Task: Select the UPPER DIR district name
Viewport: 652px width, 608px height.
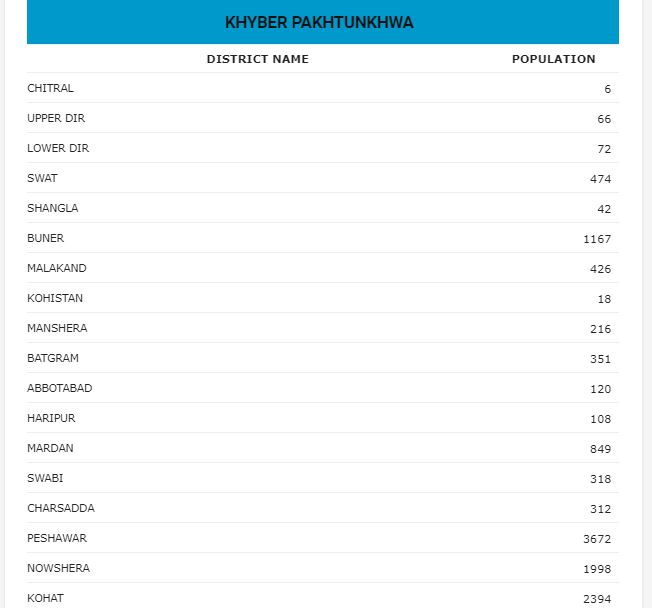Action: (x=56, y=118)
